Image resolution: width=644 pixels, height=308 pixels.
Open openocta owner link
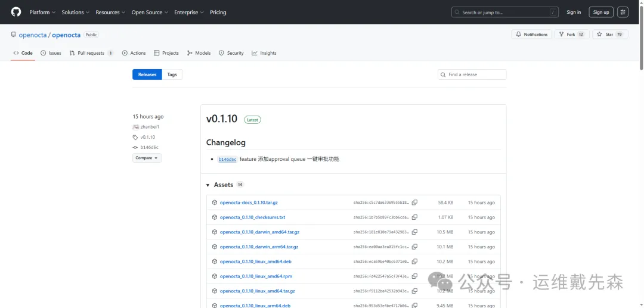(x=33, y=35)
